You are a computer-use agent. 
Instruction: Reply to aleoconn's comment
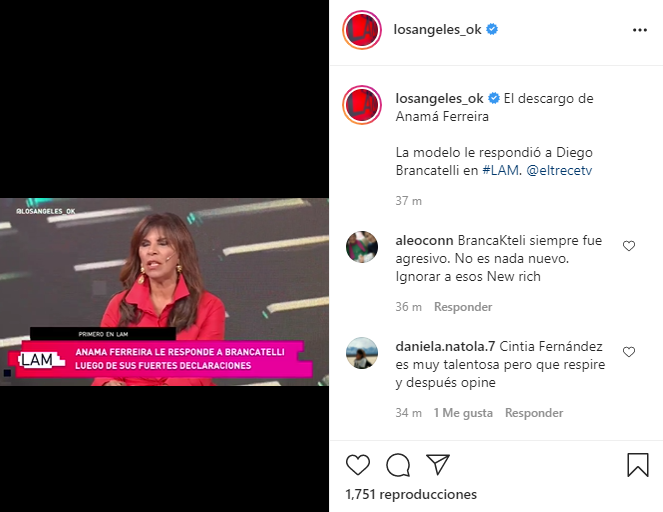tap(463, 307)
